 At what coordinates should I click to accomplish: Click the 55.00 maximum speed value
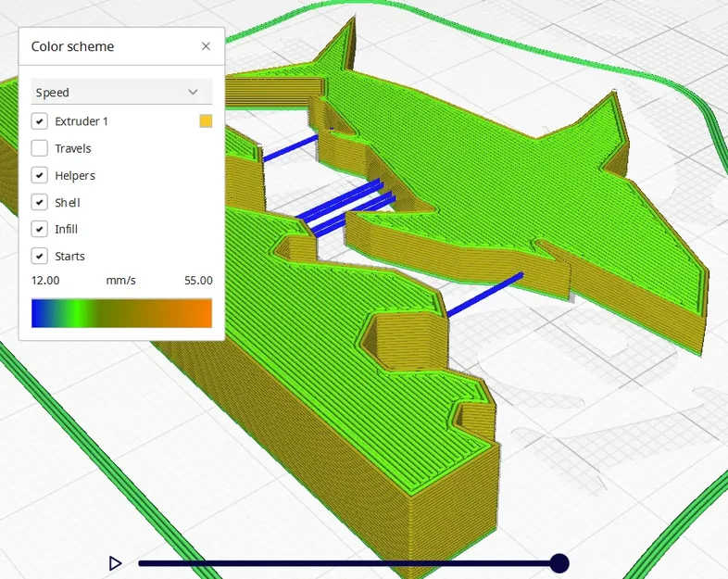(198, 281)
